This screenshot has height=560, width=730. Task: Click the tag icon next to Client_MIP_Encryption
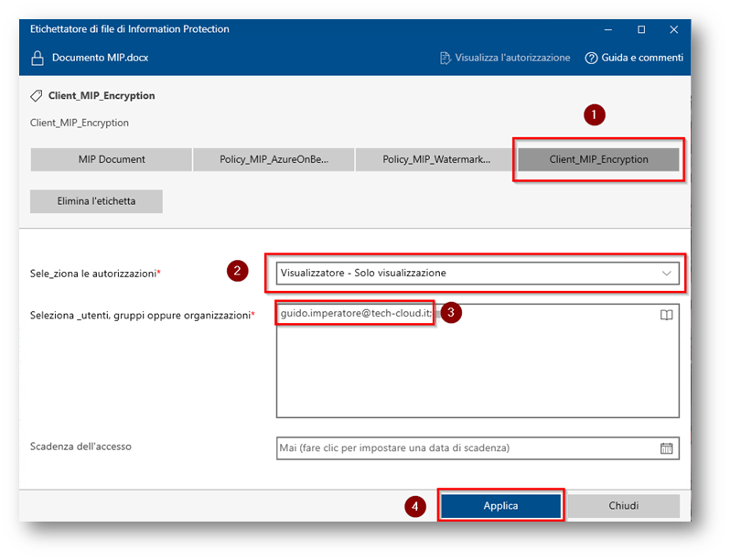[37, 96]
